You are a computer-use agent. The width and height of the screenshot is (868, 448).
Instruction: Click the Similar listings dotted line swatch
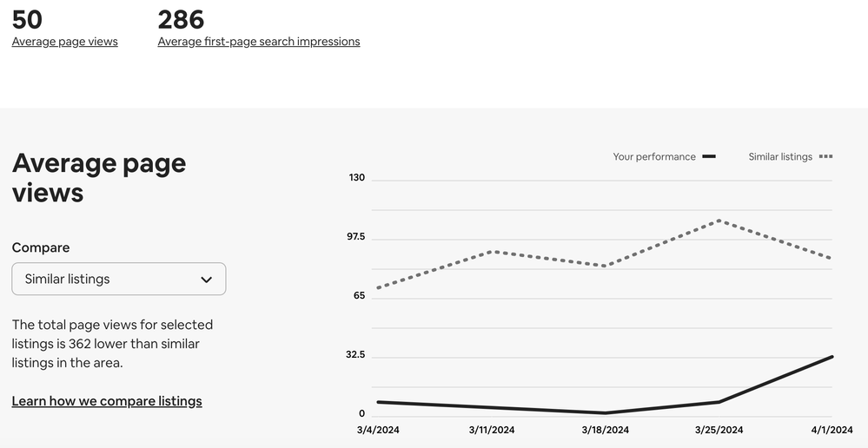click(825, 157)
